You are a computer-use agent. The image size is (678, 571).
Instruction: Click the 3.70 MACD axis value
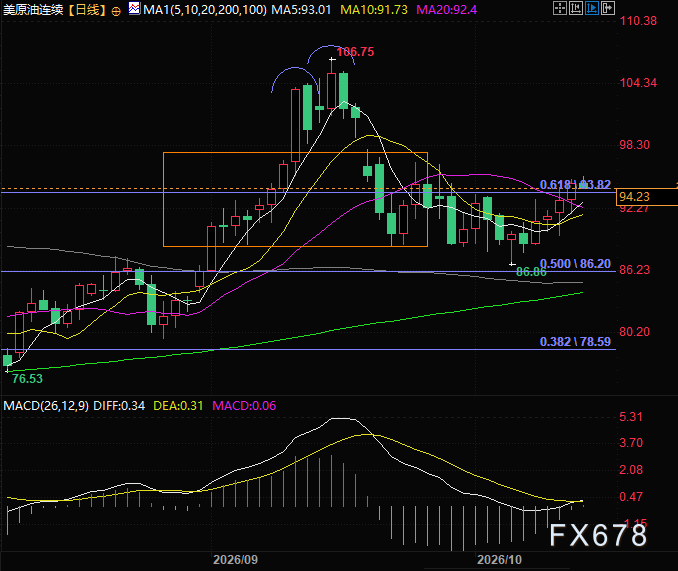click(x=631, y=443)
